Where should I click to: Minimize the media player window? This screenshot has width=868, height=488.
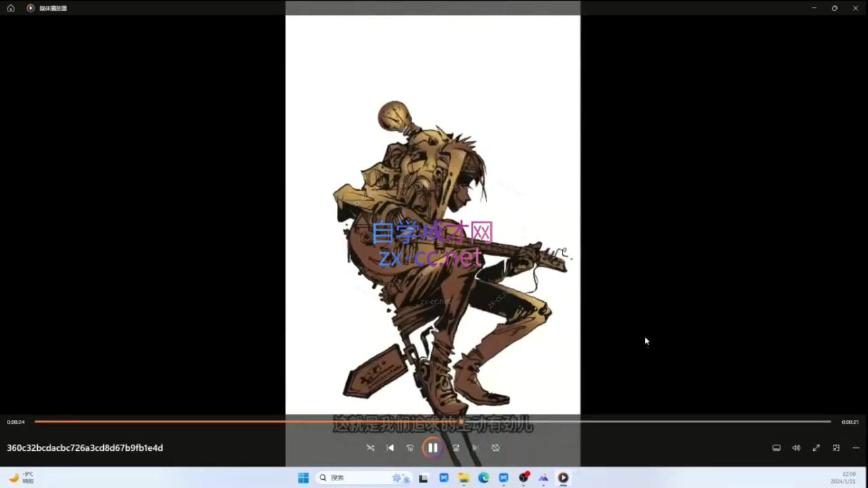click(x=814, y=8)
